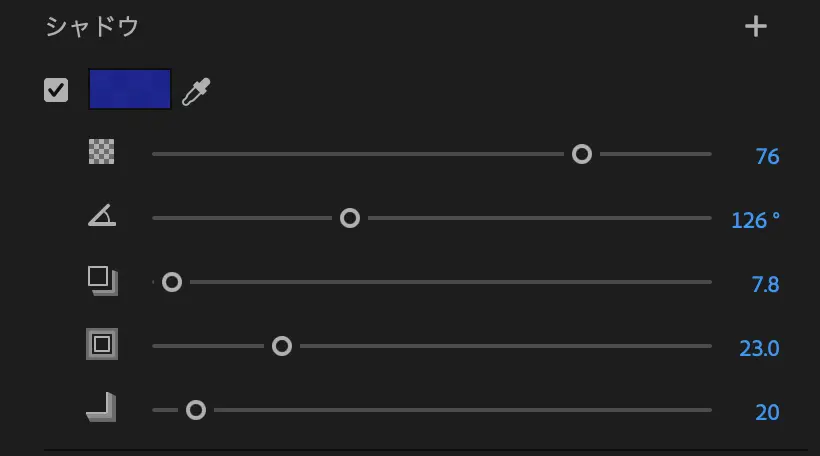This screenshot has height=456, width=820.
Task: Click the distance value 7.8
Action: point(765,284)
